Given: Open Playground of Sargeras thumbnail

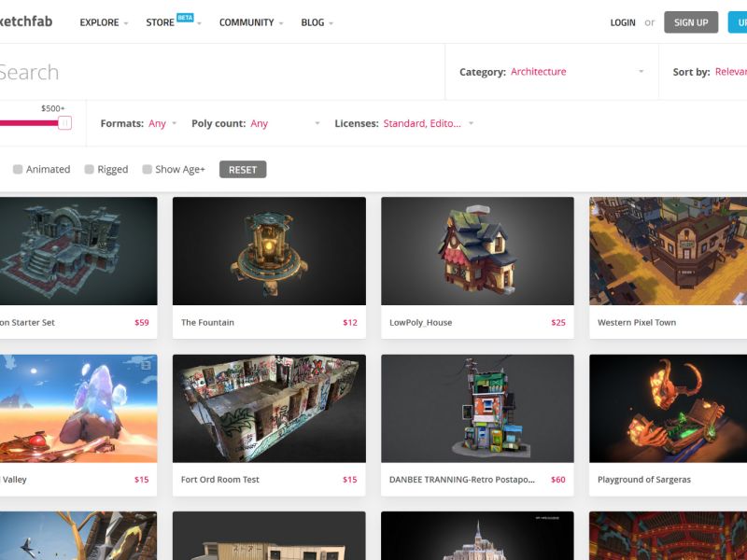Looking at the screenshot, I should [x=668, y=408].
